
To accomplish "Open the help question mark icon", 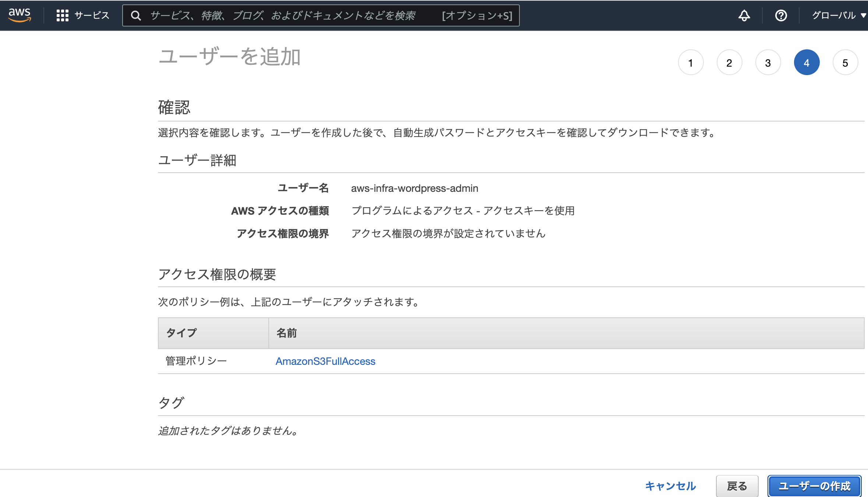I will point(781,15).
